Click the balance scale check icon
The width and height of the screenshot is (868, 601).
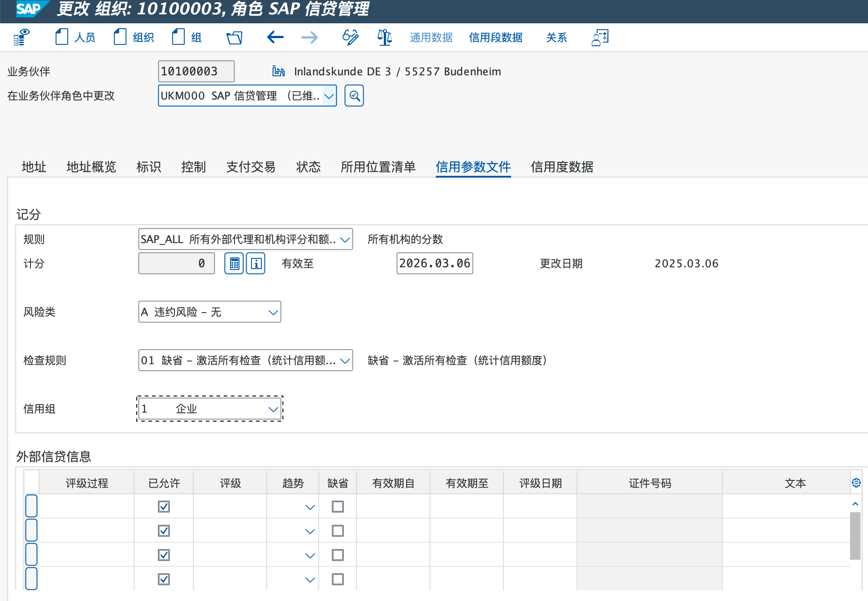pyautogui.click(x=385, y=37)
